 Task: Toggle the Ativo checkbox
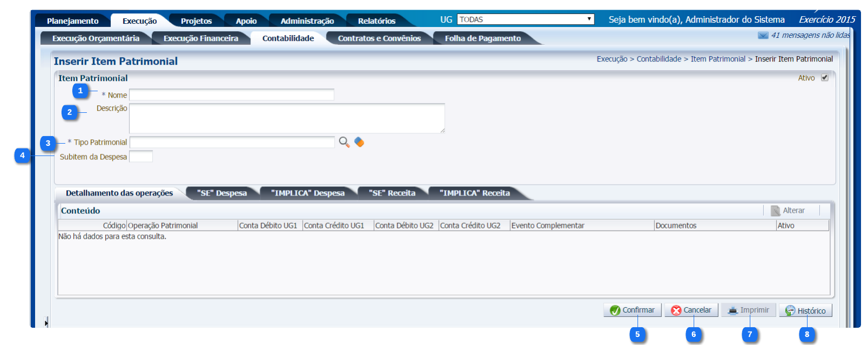[x=824, y=78]
